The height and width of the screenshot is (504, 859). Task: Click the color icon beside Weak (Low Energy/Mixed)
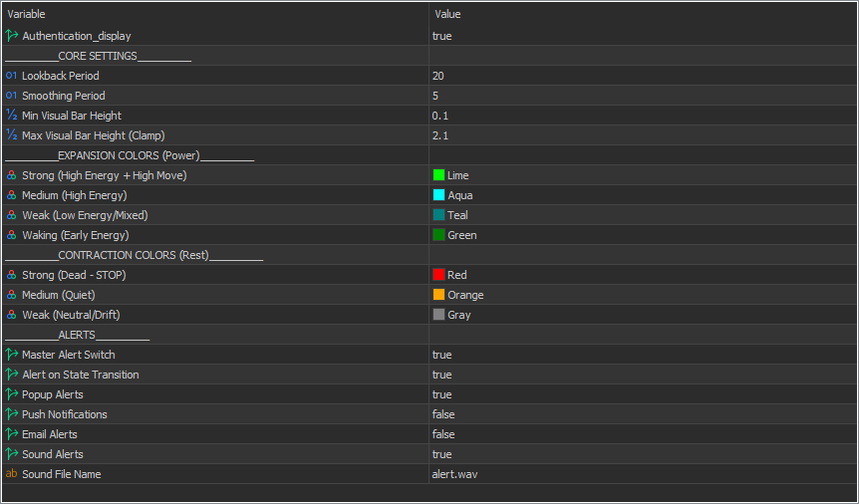click(x=12, y=215)
